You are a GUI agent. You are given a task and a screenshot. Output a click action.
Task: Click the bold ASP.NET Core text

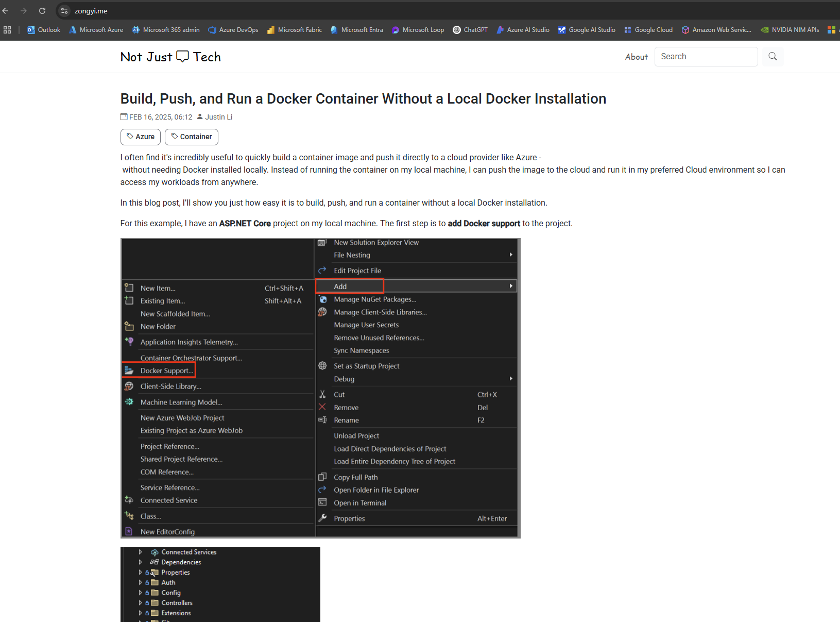(245, 223)
